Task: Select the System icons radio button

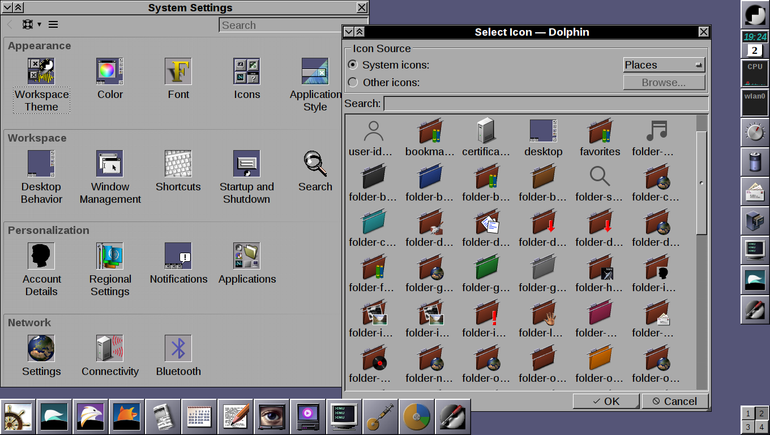Action: click(353, 65)
